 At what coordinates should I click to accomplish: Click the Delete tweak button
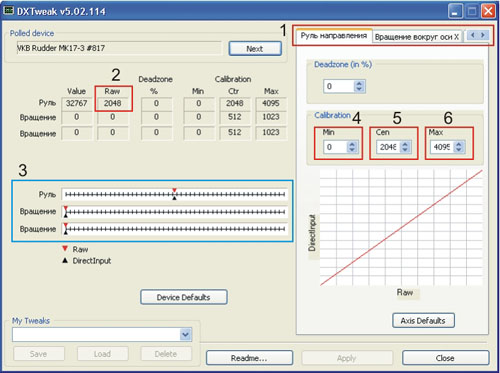(166, 354)
